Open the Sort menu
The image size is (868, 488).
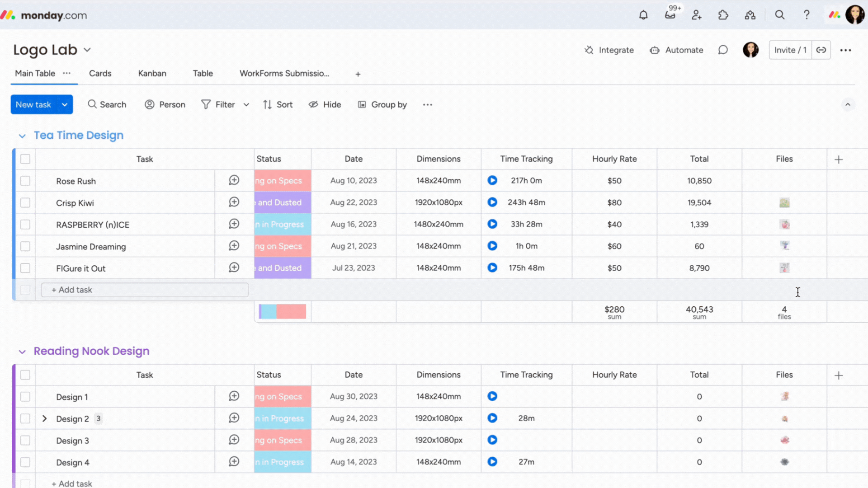coord(278,105)
